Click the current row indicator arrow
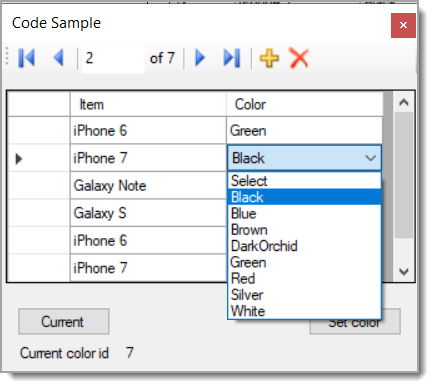434x388 pixels. coord(19,159)
